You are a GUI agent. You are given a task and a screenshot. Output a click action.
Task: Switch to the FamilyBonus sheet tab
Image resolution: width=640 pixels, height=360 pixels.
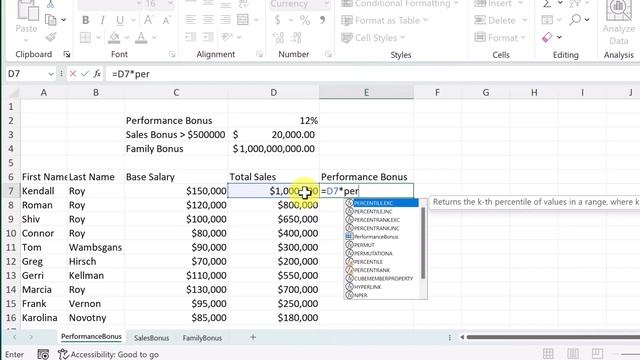tap(202, 338)
